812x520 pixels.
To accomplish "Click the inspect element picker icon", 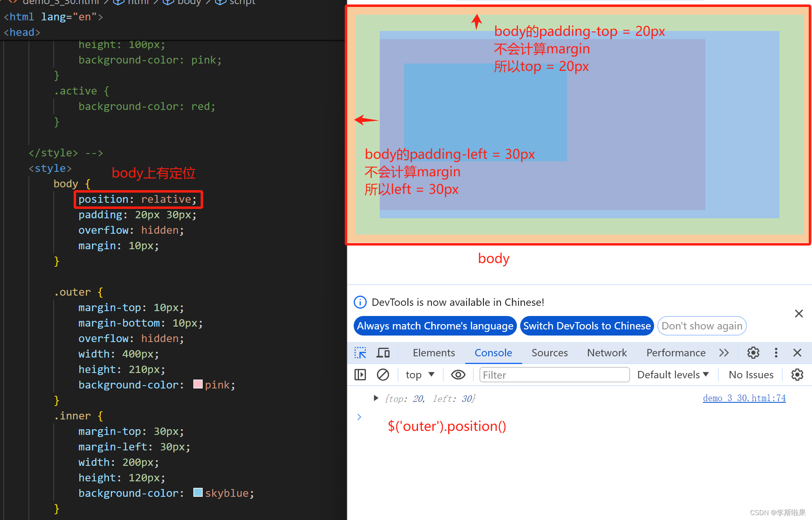I will click(x=360, y=353).
